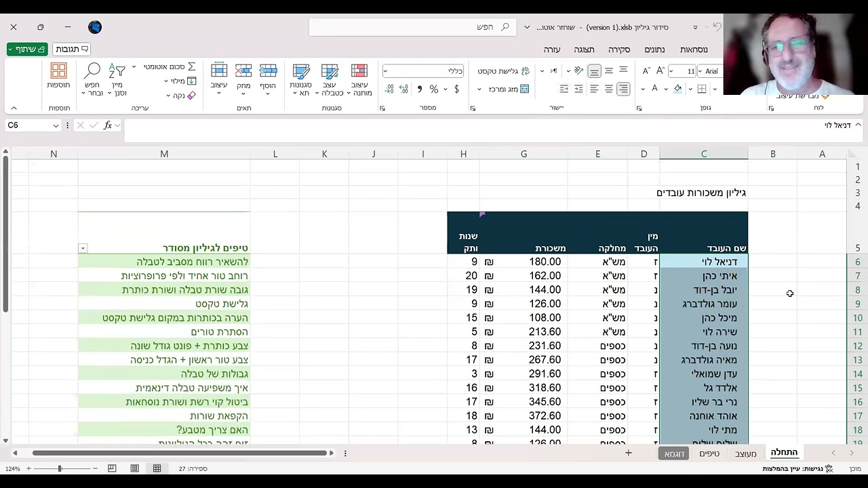
Task: Open the number format dropdown (כללי)
Action: click(386, 70)
